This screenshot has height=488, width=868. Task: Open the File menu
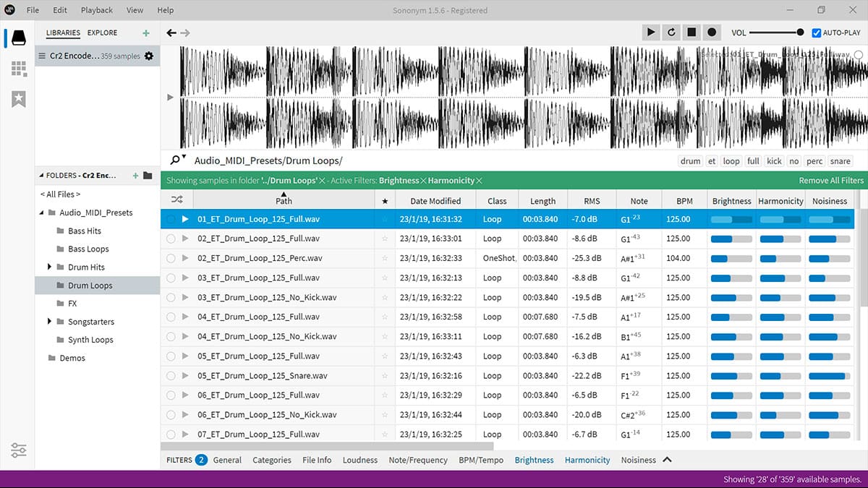pos(33,10)
